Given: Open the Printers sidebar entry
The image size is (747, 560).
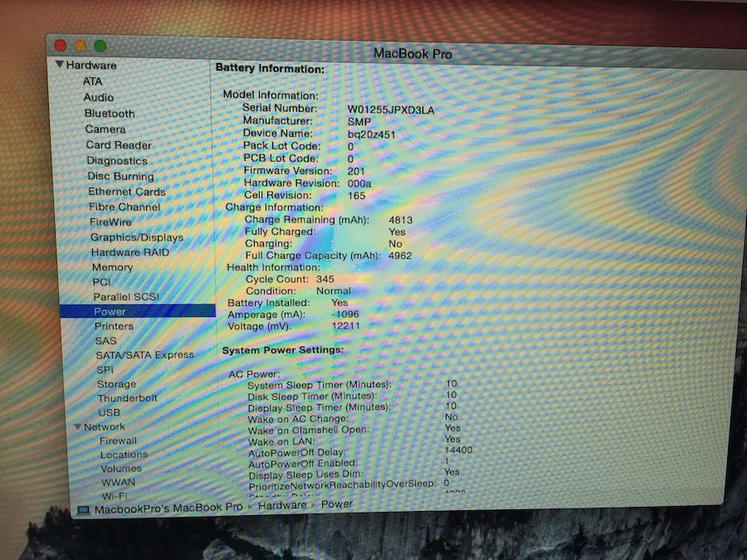Looking at the screenshot, I should pos(114,326).
